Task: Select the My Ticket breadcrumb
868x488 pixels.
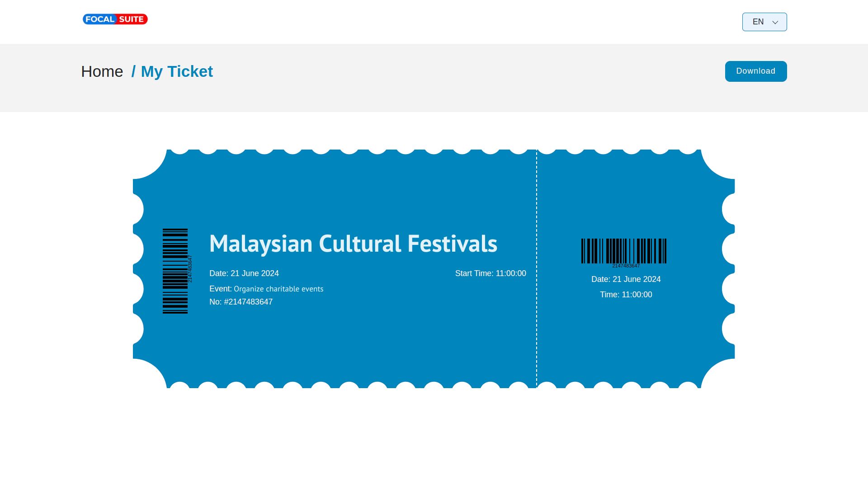Action: tap(177, 71)
